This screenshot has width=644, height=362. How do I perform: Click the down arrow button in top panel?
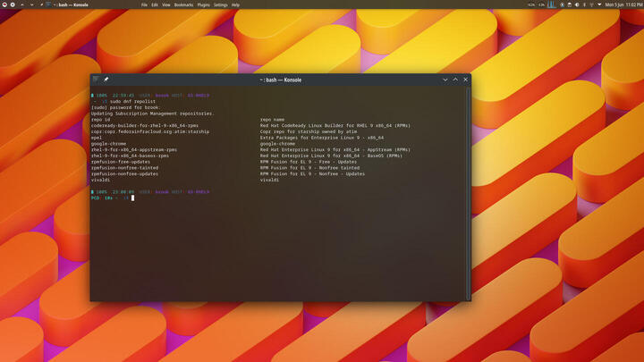[31, 5]
